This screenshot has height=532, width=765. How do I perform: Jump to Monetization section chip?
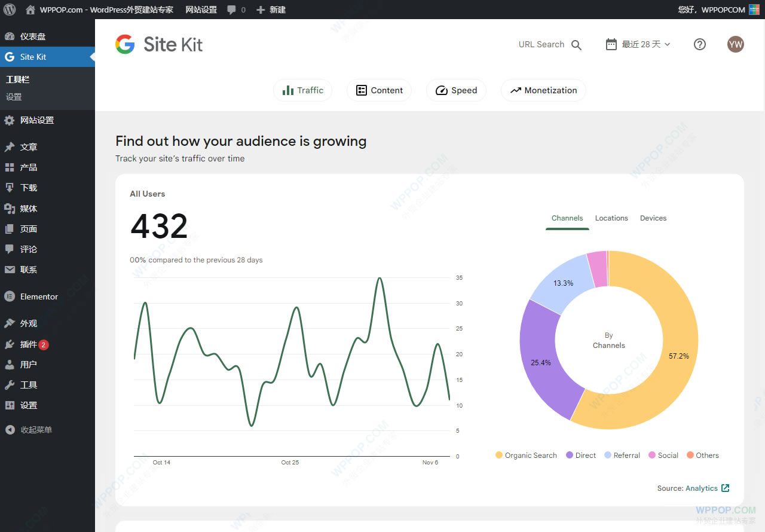pos(543,90)
